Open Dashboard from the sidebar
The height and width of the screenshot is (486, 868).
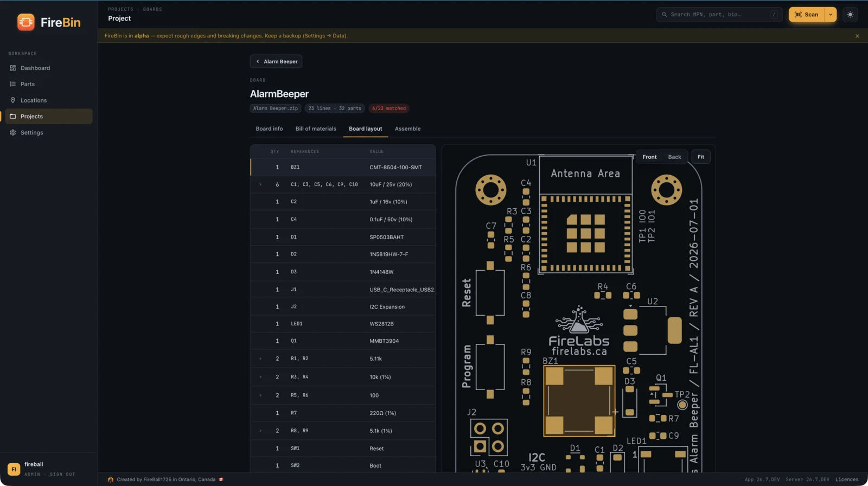click(x=49, y=68)
